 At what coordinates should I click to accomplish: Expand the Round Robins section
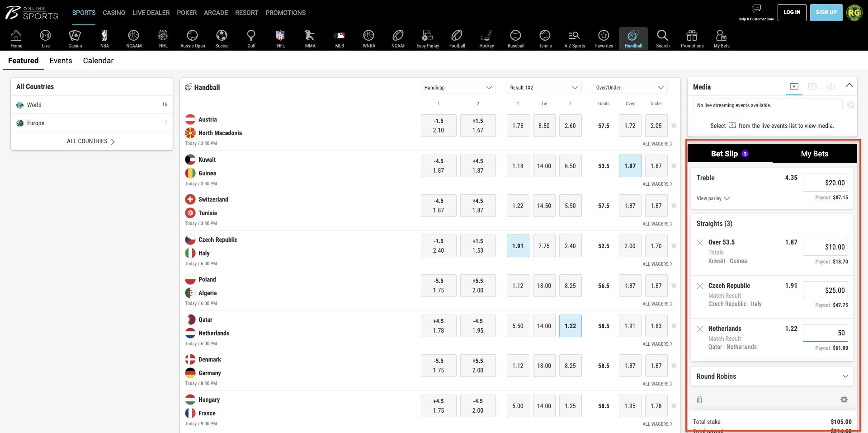click(772, 376)
